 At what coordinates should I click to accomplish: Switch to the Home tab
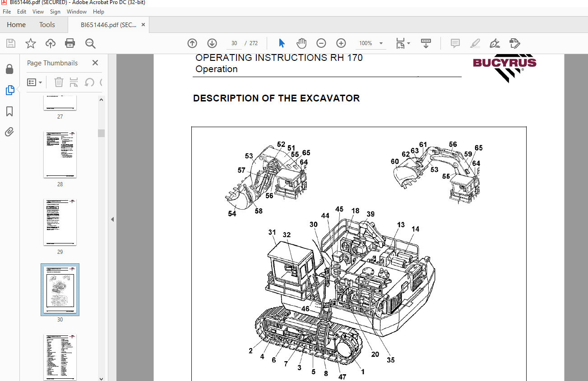(16, 25)
